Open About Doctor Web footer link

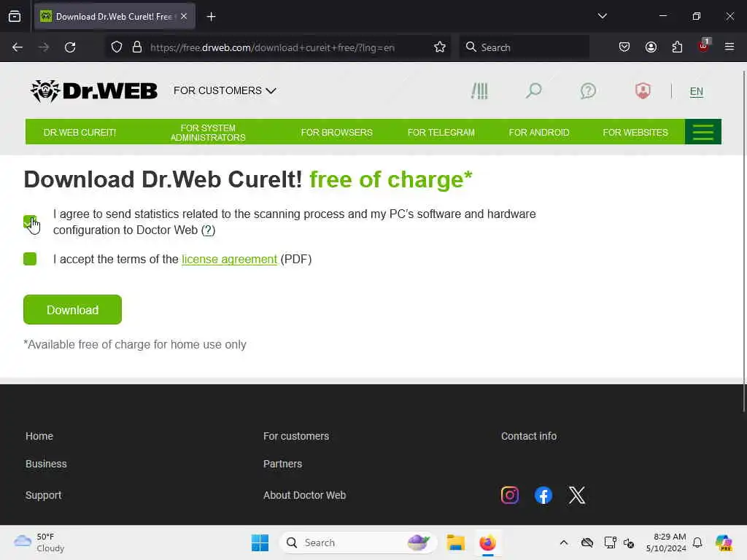[304, 495]
